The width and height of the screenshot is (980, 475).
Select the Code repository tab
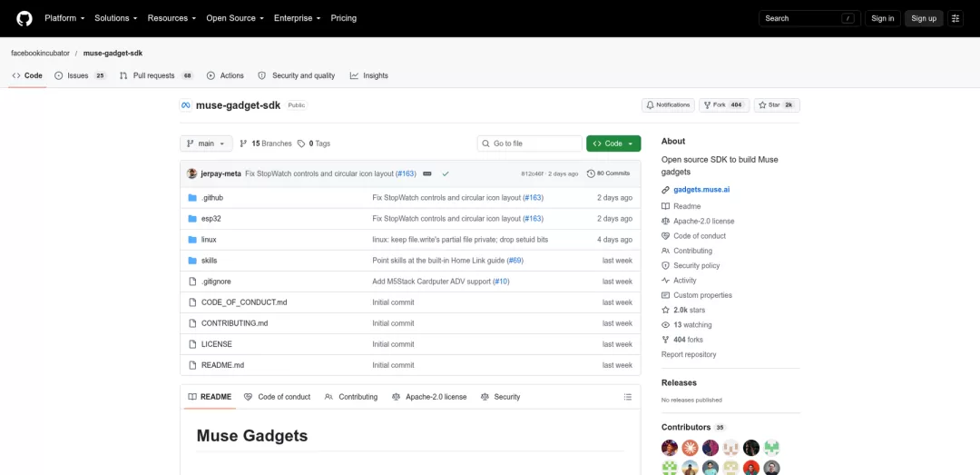pos(27,75)
